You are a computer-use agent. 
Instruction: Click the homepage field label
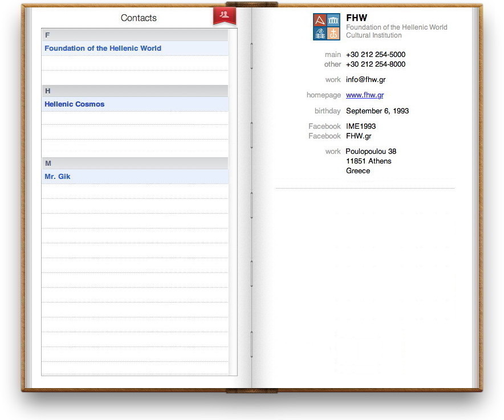tap(324, 95)
